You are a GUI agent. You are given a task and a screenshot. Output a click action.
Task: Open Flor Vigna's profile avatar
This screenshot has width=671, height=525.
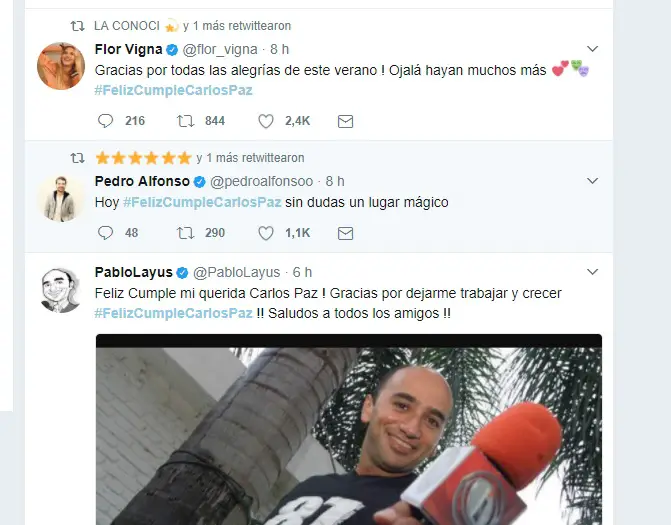tap(61, 66)
